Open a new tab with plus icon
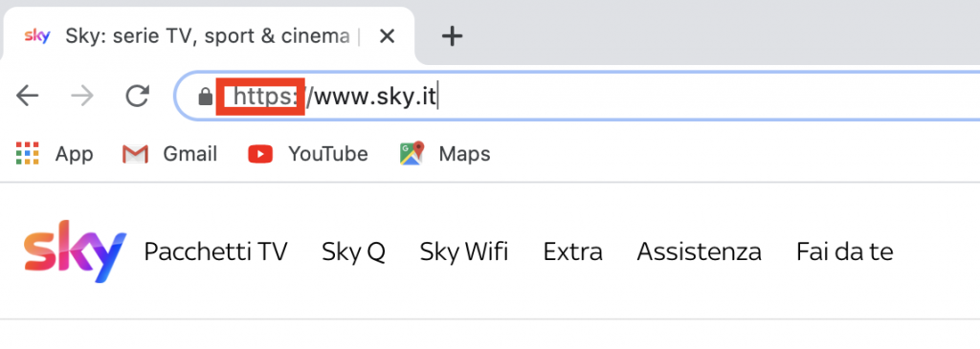Image resolution: width=980 pixels, height=349 pixels. (x=452, y=36)
